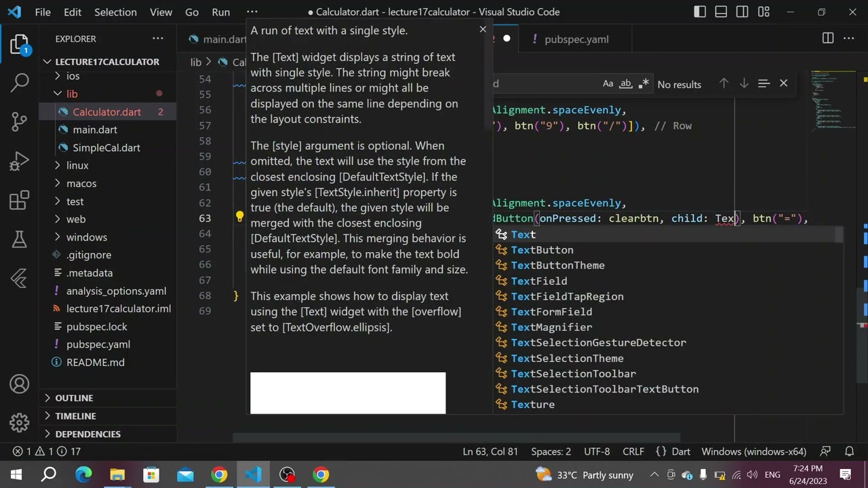Open Windows Start menu

(x=16, y=474)
